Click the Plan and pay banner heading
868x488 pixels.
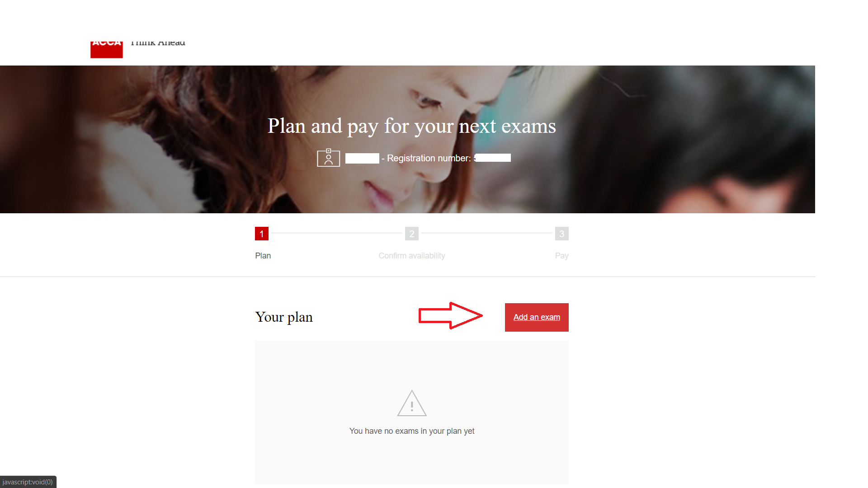coord(412,126)
